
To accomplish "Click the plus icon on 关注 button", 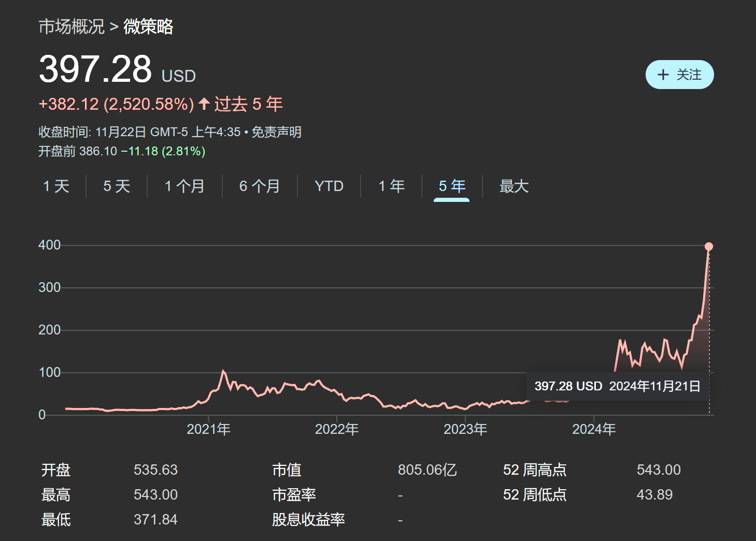I will pyautogui.click(x=663, y=75).
